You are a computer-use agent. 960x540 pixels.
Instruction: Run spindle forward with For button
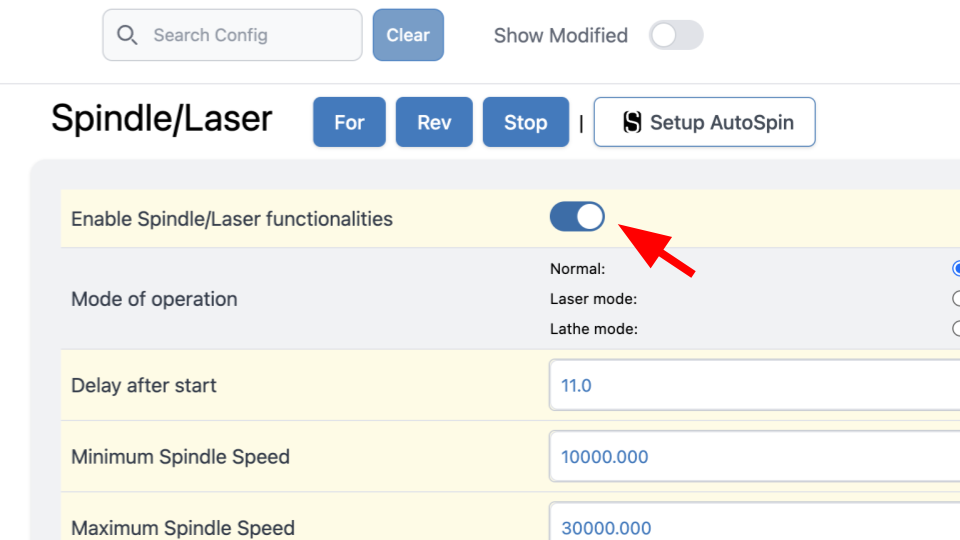(x=350, y=122)
